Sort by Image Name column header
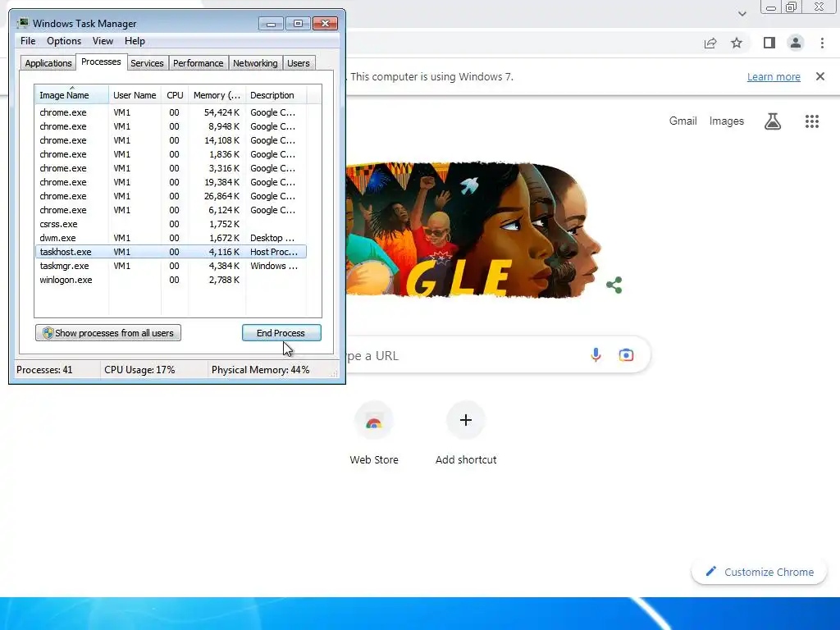Image resolution: width=840 pixels, height=630 pixels. coord(72,94)
